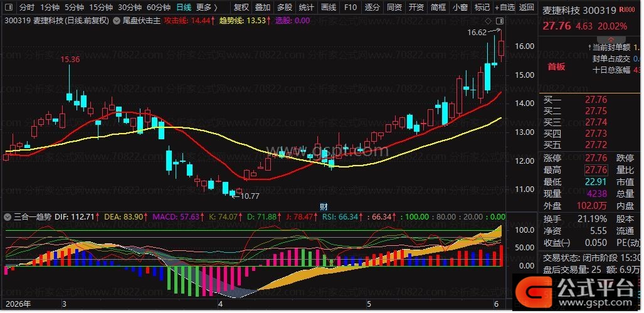This screenshot has width=644, height=313.
Task: Expand the 更多 period options
Action: [206, 7]
